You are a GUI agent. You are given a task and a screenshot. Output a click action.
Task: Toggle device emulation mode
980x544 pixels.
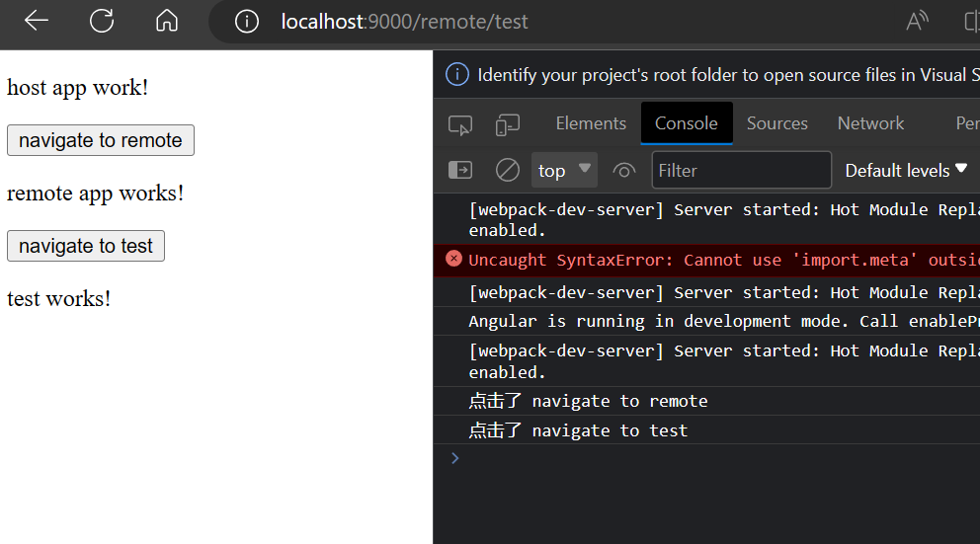point(508,124)
